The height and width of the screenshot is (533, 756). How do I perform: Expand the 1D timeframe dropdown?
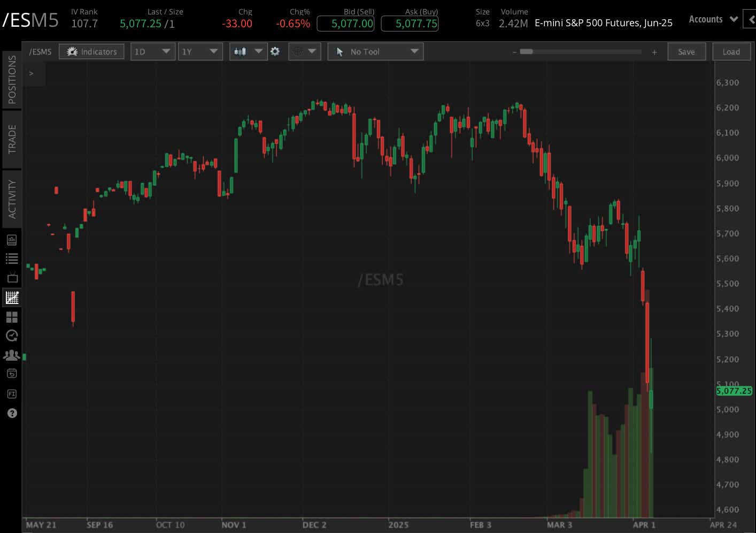click(x=152, y=51)
